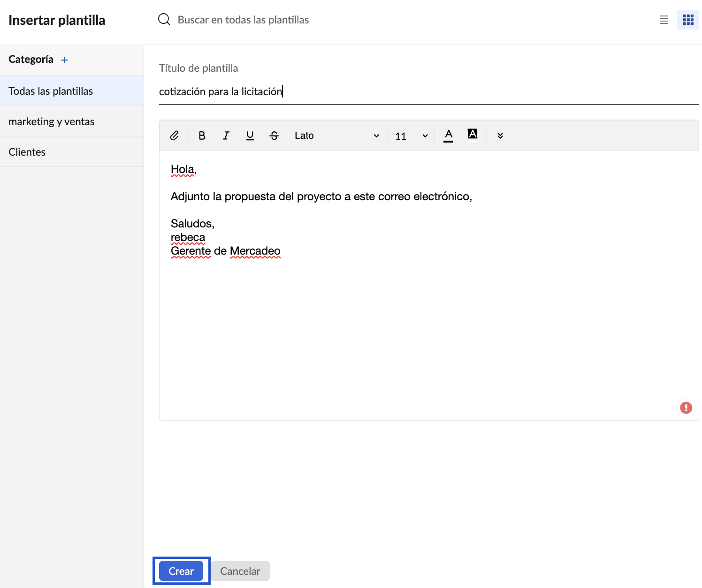Apply strikethrough formatting
The height and width of the screenshot is (588, 702).
pos(274,136)
